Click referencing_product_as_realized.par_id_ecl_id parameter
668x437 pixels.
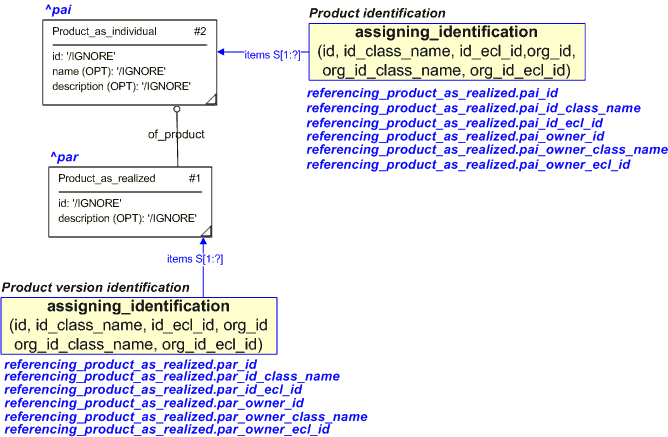point(153,390)
